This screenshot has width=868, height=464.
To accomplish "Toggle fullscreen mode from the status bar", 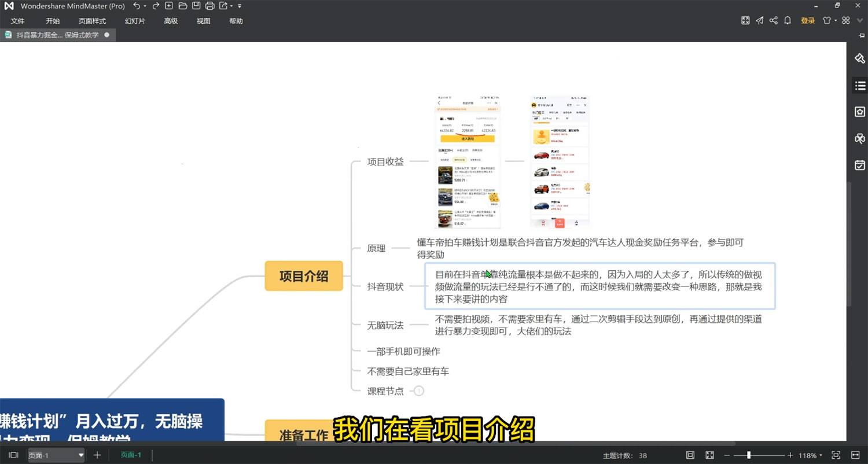I will click(x=709, y=455).
